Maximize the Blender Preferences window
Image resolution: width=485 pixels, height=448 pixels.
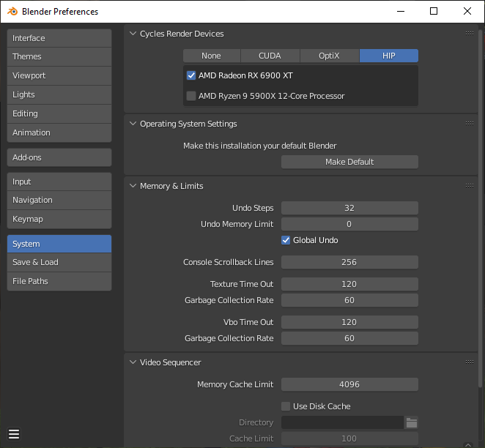tap(434, 12)
